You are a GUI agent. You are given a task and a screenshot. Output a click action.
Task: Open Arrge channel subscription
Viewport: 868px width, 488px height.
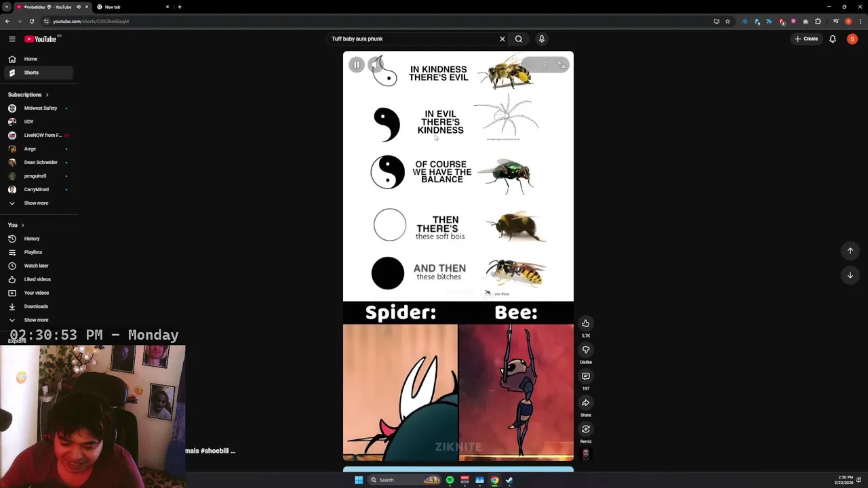[x=39, y=148]
